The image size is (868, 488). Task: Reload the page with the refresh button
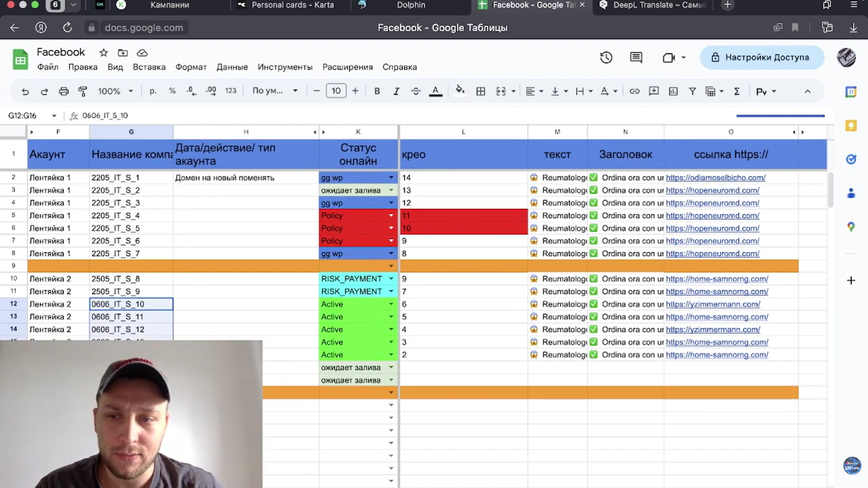(x=67, y=28)
